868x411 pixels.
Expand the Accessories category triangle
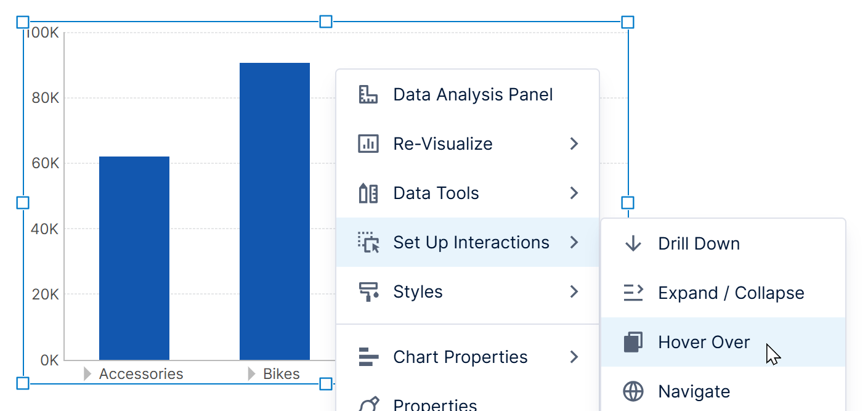(x=87, y=373)
